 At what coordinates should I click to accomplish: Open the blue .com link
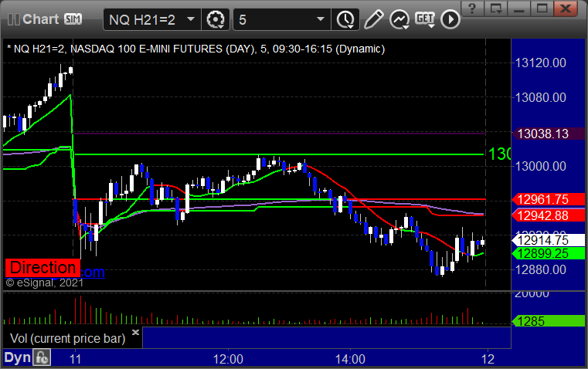click(93, 272)
